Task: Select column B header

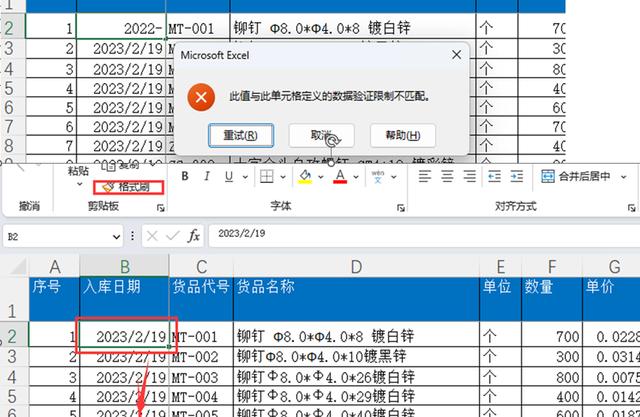Action: (124, 267)
